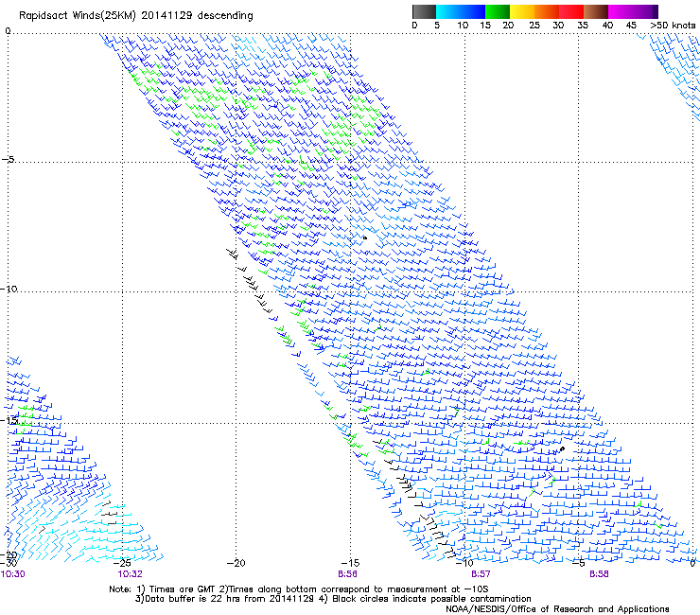The image size is (700, 615).
Task: Click the cyan-to-blue 5–15 knots legend swatch
Action: [x=461, y=11]
